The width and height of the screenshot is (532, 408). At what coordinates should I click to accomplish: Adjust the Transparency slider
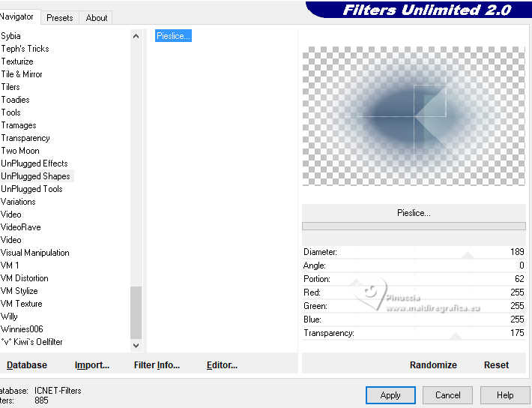(x=414, y=333)
